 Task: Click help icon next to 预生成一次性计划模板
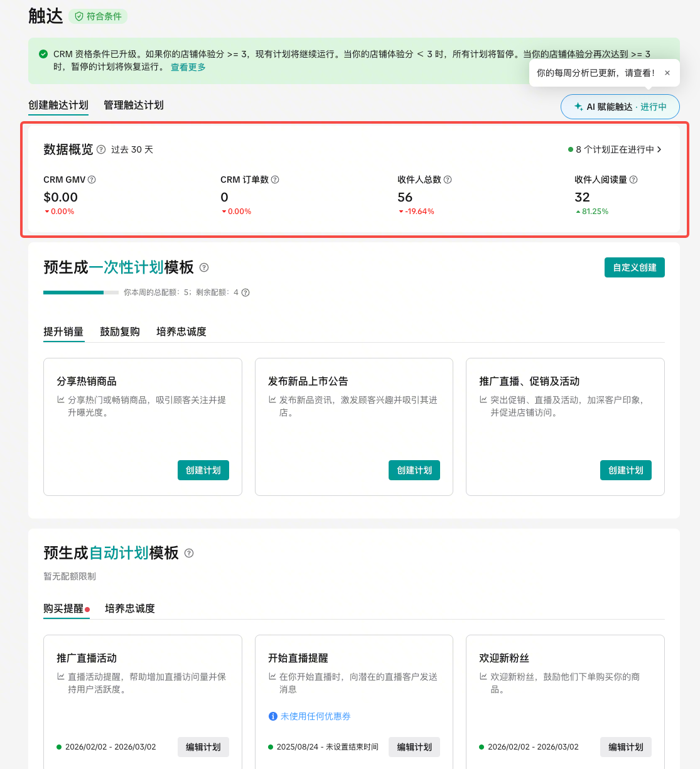[204, 267]
